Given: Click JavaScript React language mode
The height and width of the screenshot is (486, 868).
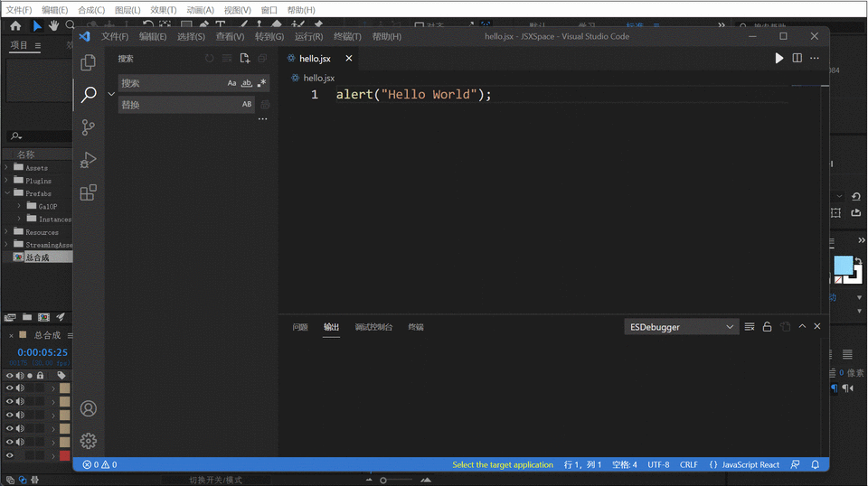Looking at the screenshot, I should (x=744, y=464).
